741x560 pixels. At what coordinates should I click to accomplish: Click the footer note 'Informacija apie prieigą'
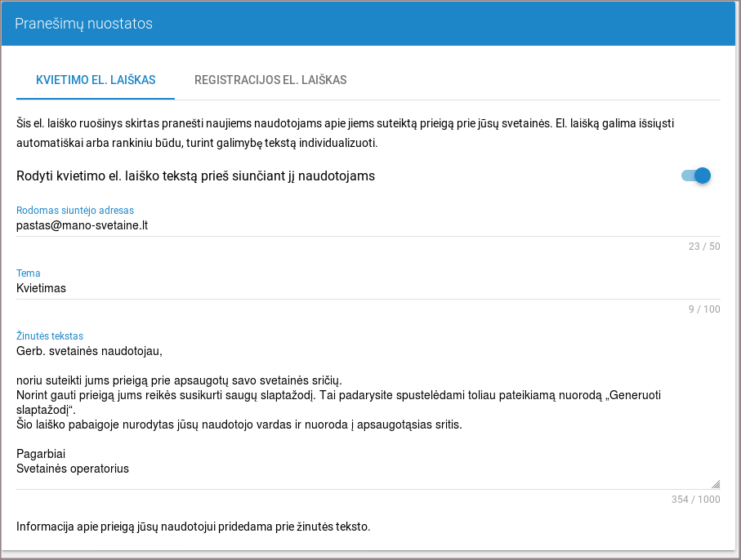coord(194,527)
